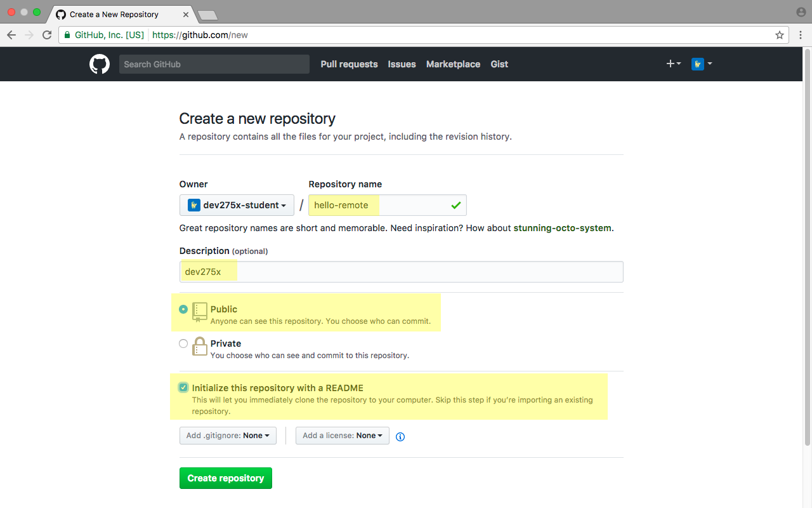The image size is (812, 508).
Task: Select the Private radio button
Action: point(183,344)
